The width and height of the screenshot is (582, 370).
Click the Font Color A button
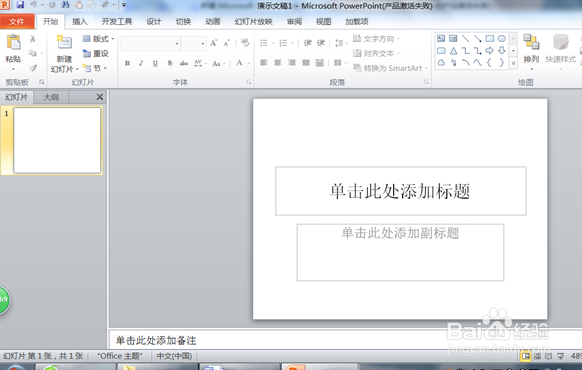[239, 63]
